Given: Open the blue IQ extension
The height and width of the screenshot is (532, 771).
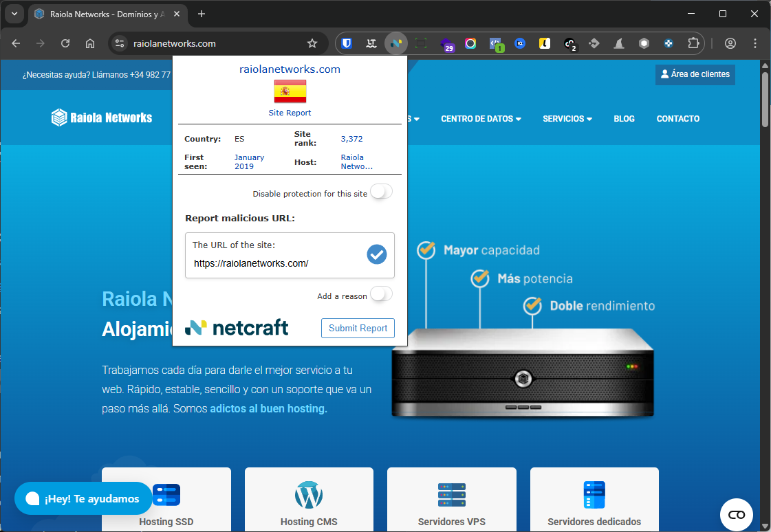Looking at the screenshot, I should [520, 44].
